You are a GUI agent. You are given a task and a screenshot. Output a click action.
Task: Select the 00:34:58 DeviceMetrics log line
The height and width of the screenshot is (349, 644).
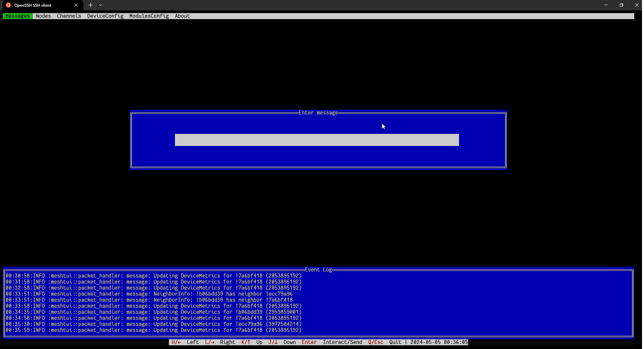153,318
